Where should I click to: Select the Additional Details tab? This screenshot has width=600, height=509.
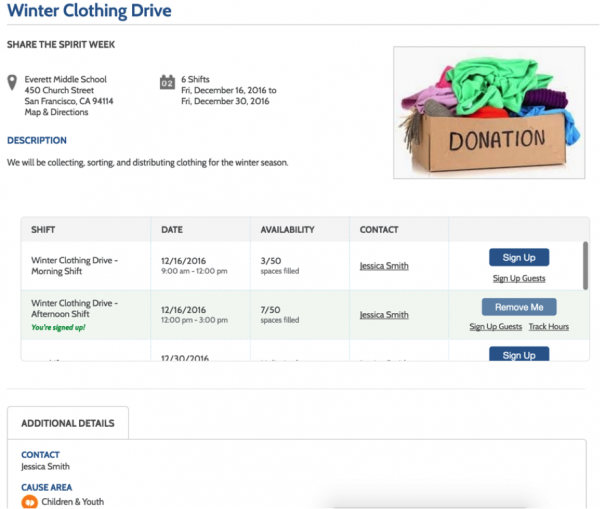68,423
